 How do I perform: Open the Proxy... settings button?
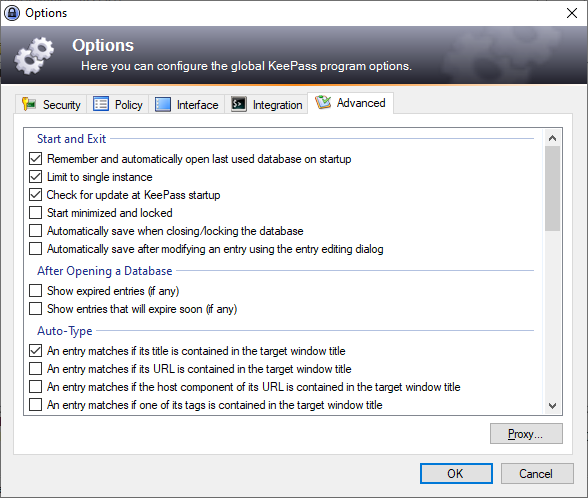tap(526, 434)
